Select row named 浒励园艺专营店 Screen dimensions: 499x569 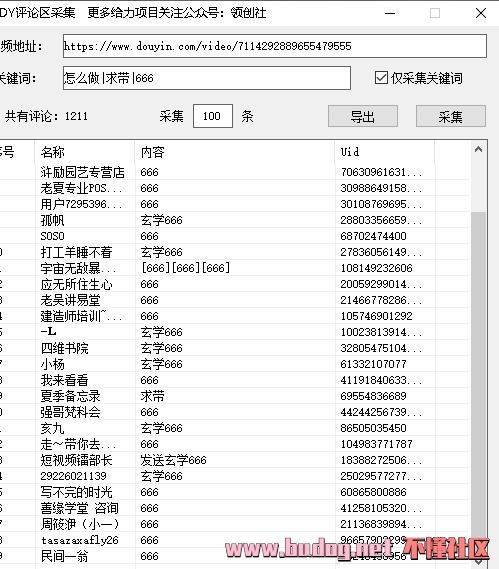(234, 172)
